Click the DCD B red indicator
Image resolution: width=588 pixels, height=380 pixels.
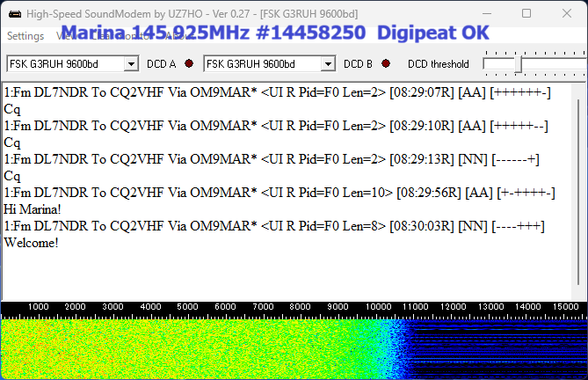tap(386, 63)
